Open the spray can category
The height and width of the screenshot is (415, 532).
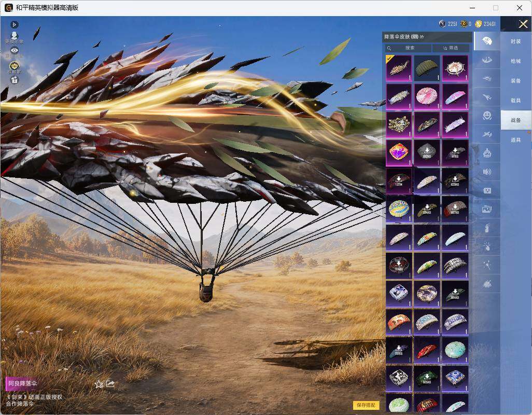[487, 228]
